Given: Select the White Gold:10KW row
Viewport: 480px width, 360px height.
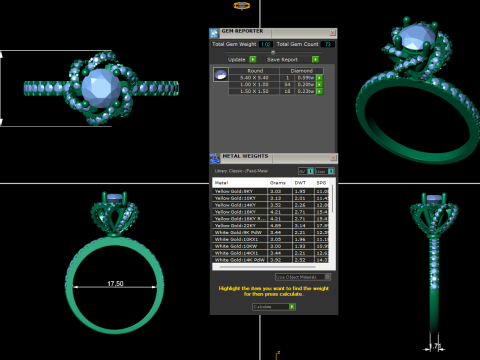Looking at the screenshot, I should coord(270,246).
